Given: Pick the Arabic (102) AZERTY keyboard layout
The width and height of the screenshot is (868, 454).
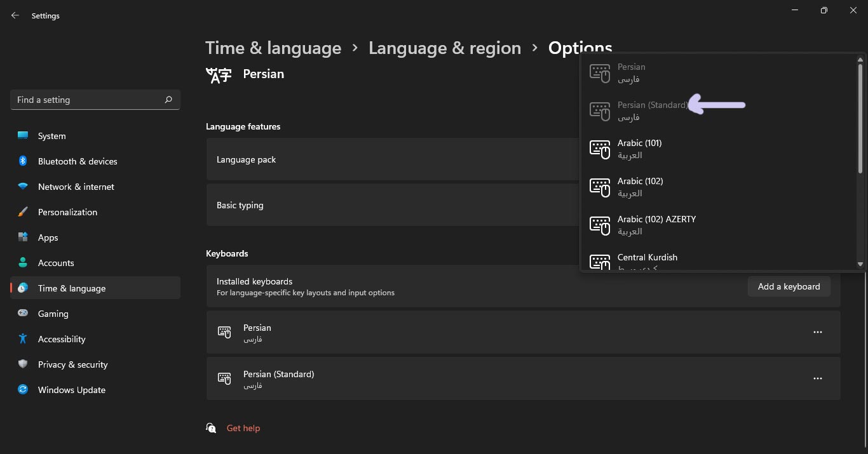Looking at the screenshot, I should click(x=719, y=225).
